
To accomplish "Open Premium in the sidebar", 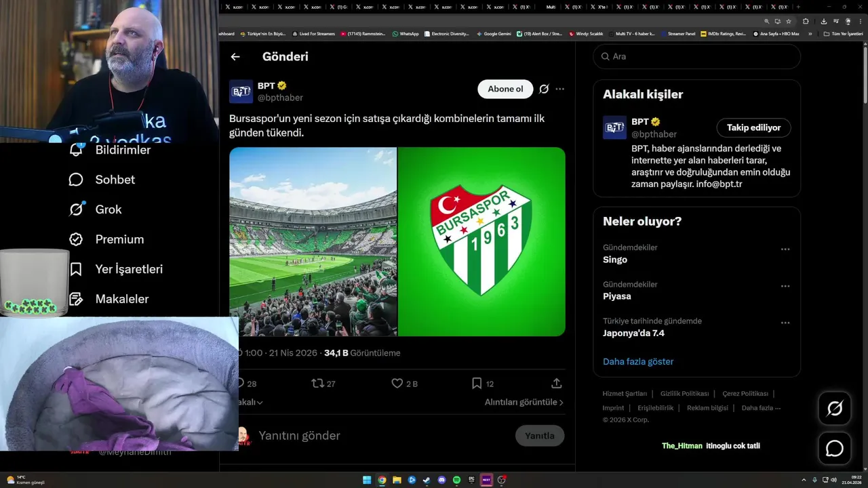I will coord(106,239).
